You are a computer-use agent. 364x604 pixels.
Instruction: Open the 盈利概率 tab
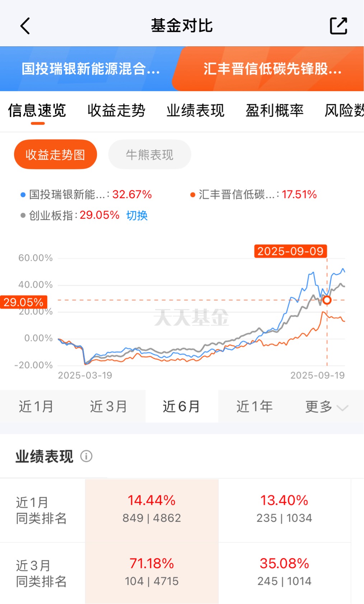(274, 110)
